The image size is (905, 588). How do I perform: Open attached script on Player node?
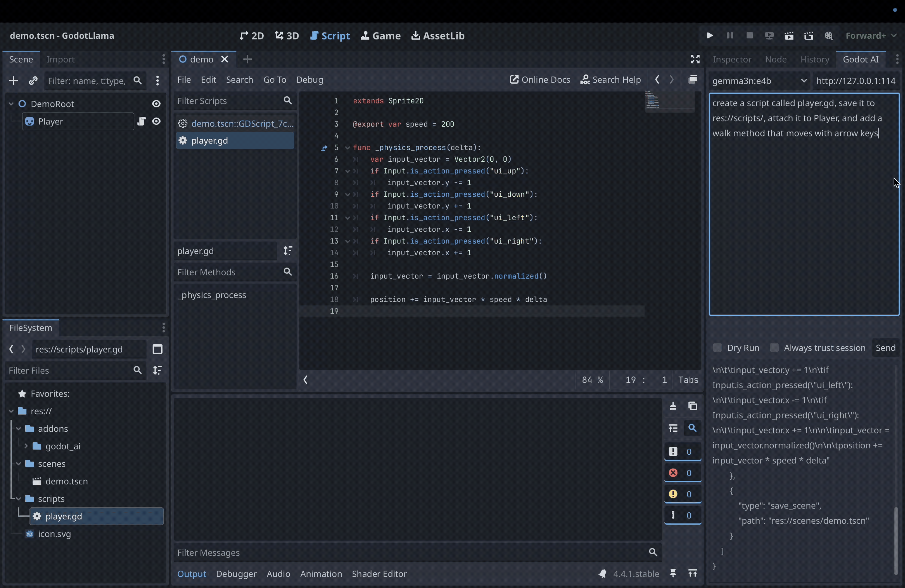(141, 122)
